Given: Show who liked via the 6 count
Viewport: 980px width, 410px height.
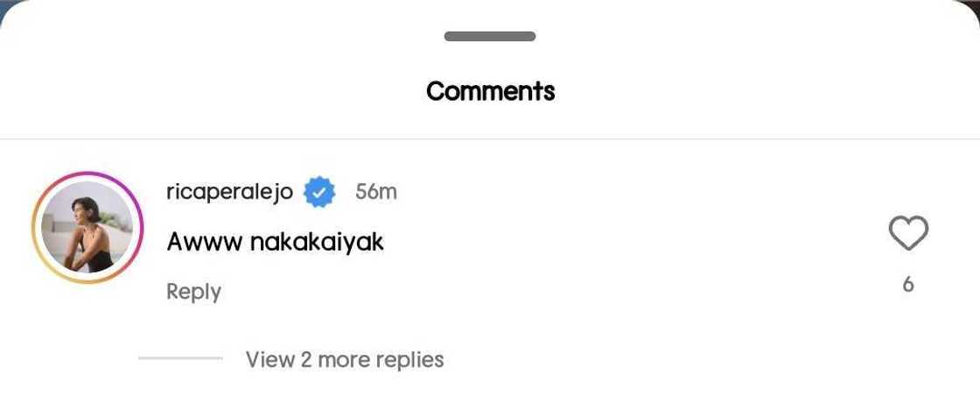Looking at the screenshot, I should pyautogui.click(x=908, y=285).
